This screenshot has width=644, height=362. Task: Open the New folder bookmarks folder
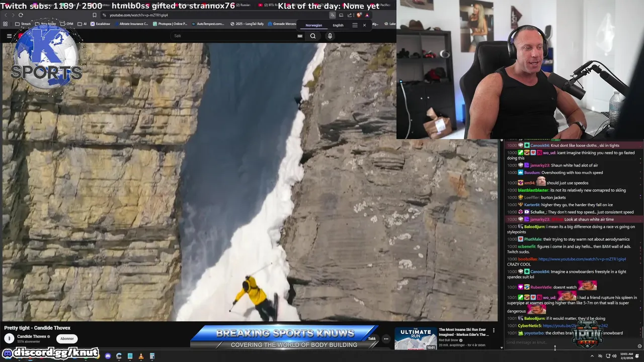pyautogui.click(x=46, y=24)
